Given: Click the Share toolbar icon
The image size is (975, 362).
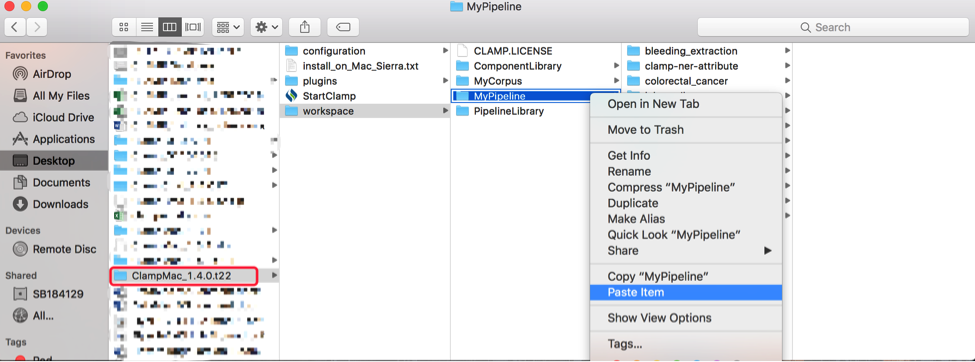Looking at the screenshot, I should (x=305, y=27).
